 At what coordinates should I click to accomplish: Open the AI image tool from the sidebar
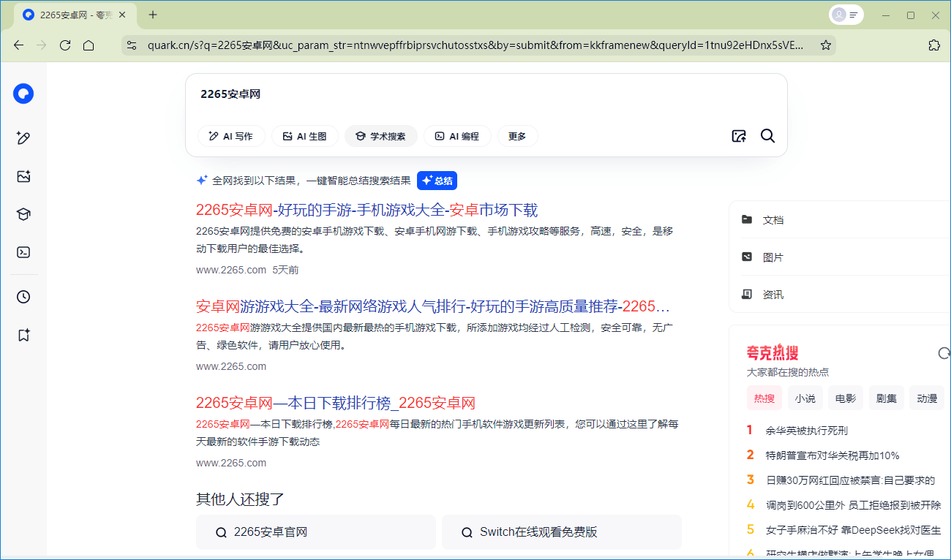click(23, 176)
